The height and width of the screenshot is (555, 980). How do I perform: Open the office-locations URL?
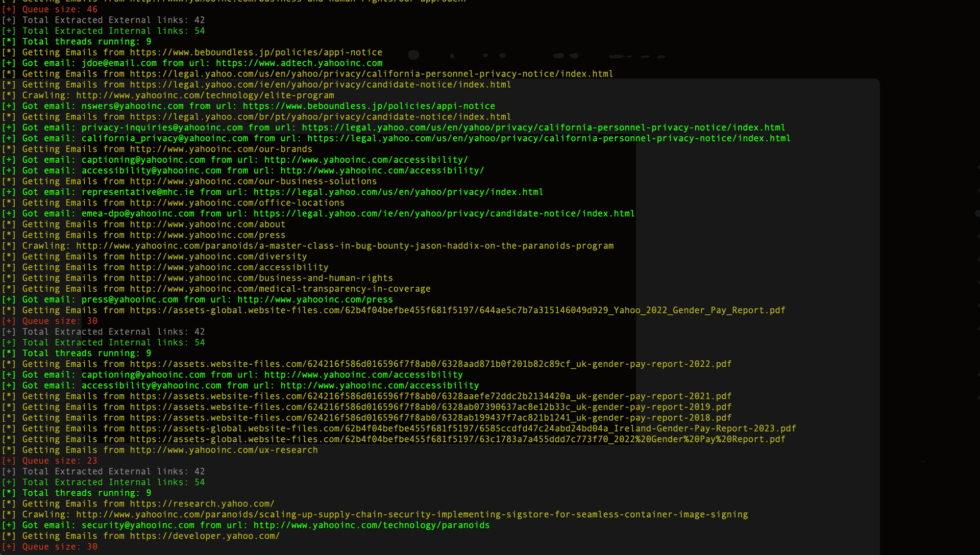point(237,203)
